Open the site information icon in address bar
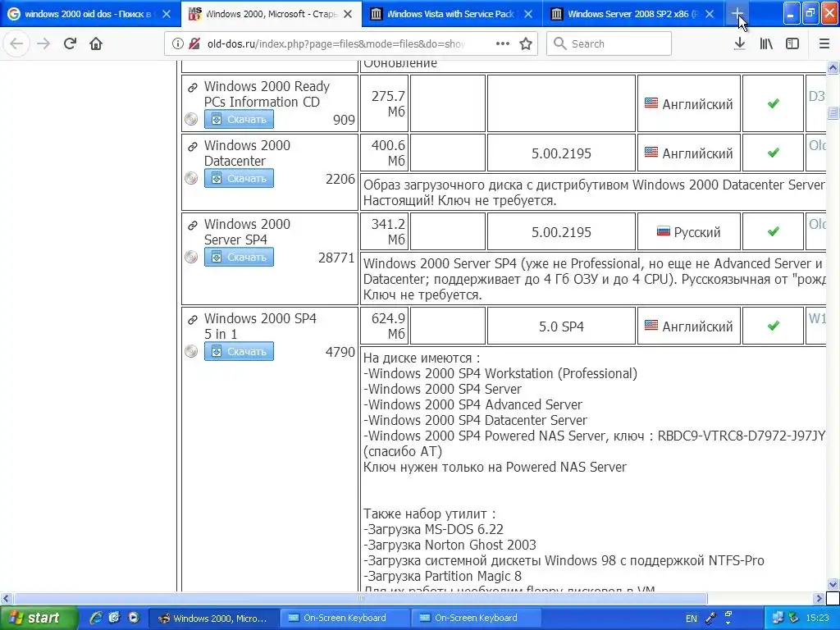This screenshot has width=840, height=630. click(x=177, y=44)
